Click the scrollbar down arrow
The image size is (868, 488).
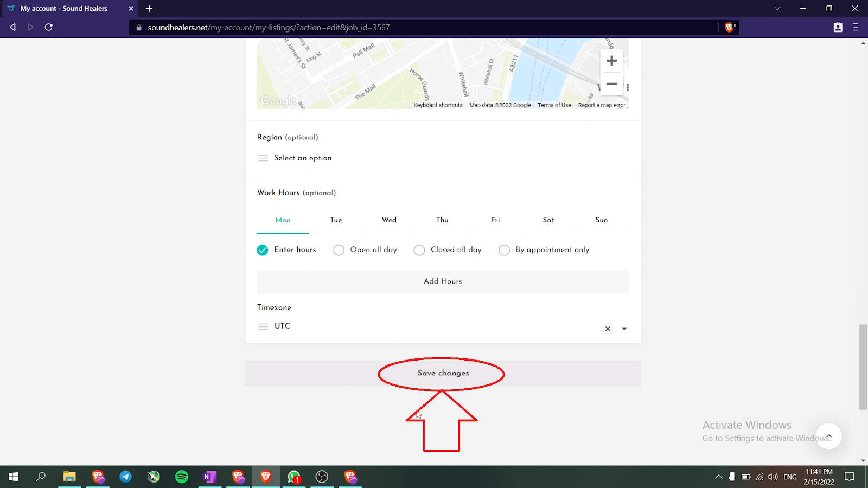863,461
